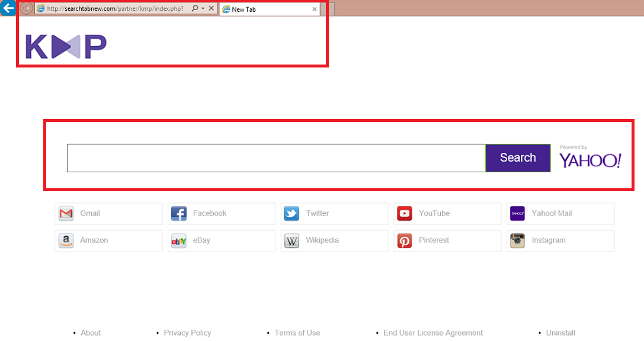
Task: Open the eBay shortcut link
Action: coord(222,241)
